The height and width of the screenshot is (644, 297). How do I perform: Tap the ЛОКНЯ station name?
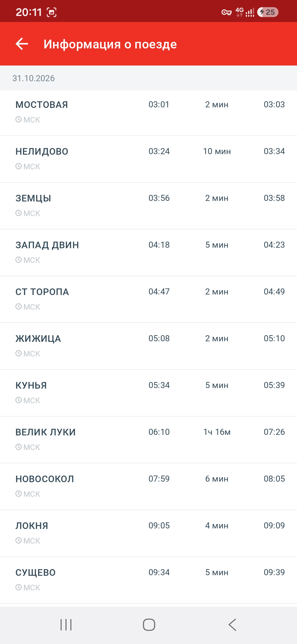[32, 526]
